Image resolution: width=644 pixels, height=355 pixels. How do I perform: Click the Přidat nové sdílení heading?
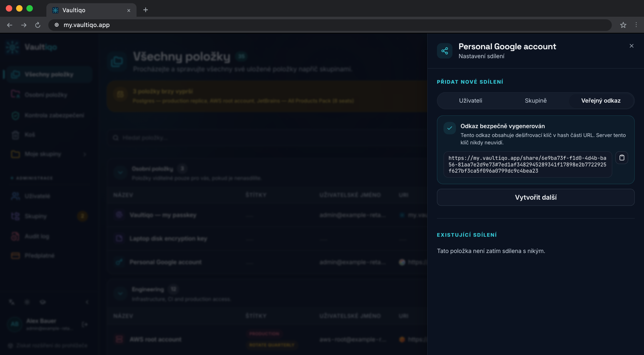tap(470, 82)
